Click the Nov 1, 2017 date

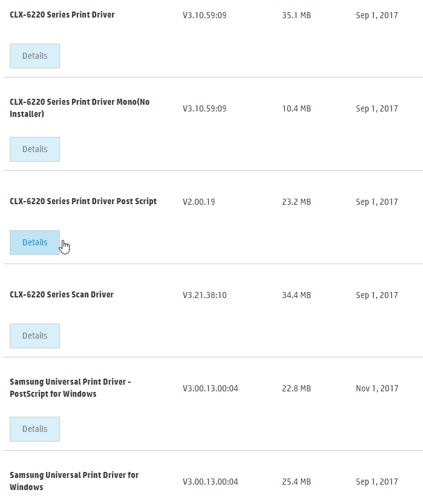(x=377, y=388)
